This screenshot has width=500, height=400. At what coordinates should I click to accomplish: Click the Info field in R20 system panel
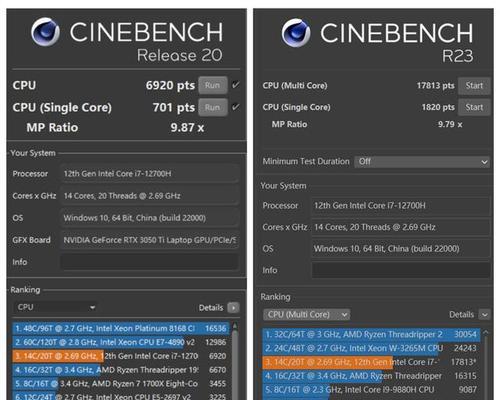point(149,262)
